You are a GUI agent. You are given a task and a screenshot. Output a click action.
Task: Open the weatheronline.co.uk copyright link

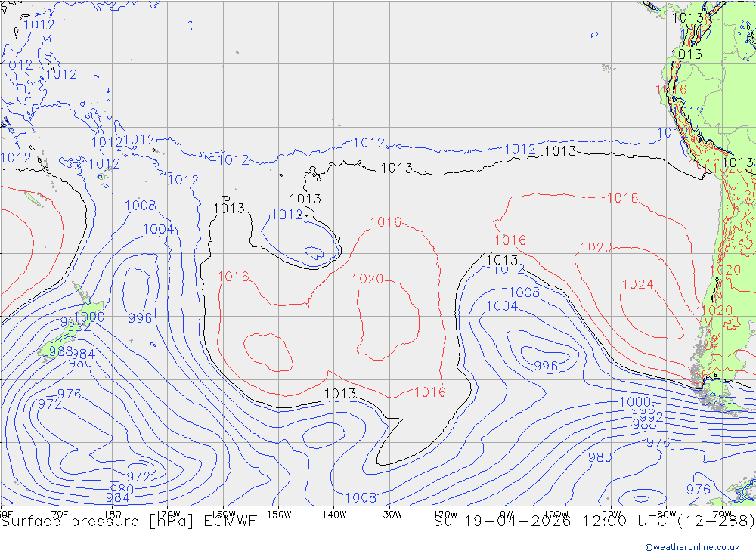click(x=692, y=547)
